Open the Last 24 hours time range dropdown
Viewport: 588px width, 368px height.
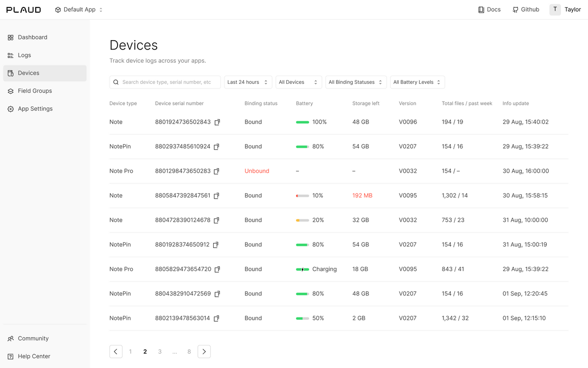(248, 82)
